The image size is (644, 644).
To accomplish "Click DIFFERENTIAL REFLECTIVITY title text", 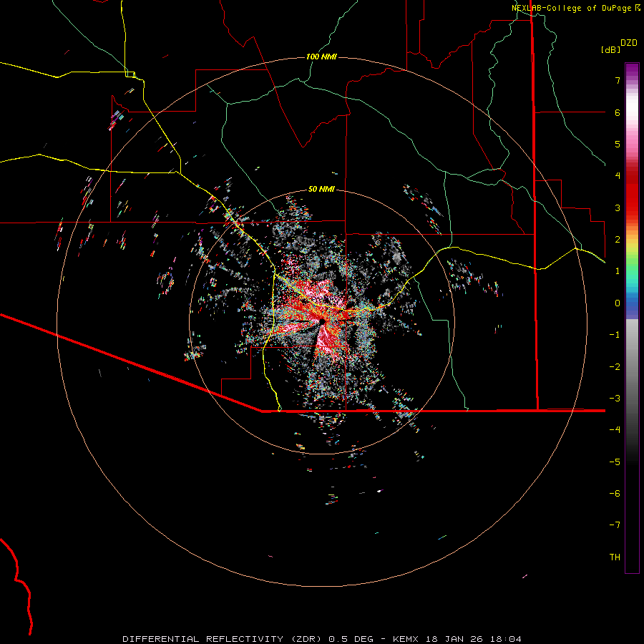I will [x=203, y=639].
